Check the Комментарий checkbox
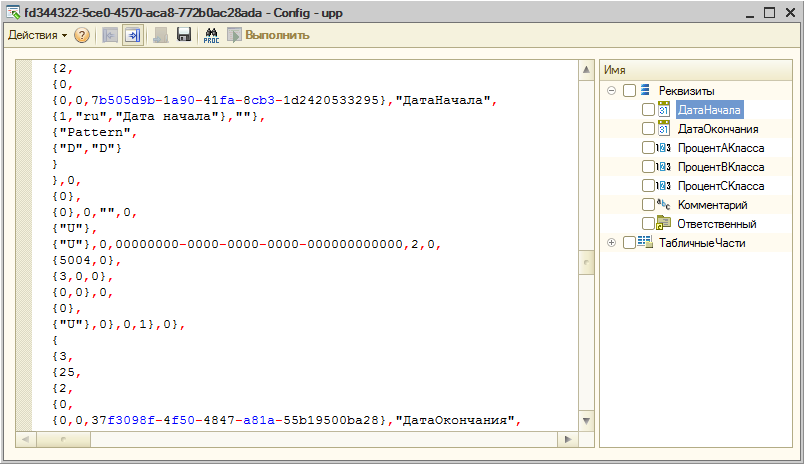This screenshot has height=464, width=804. pyautogui.click(x=648, y=205)
